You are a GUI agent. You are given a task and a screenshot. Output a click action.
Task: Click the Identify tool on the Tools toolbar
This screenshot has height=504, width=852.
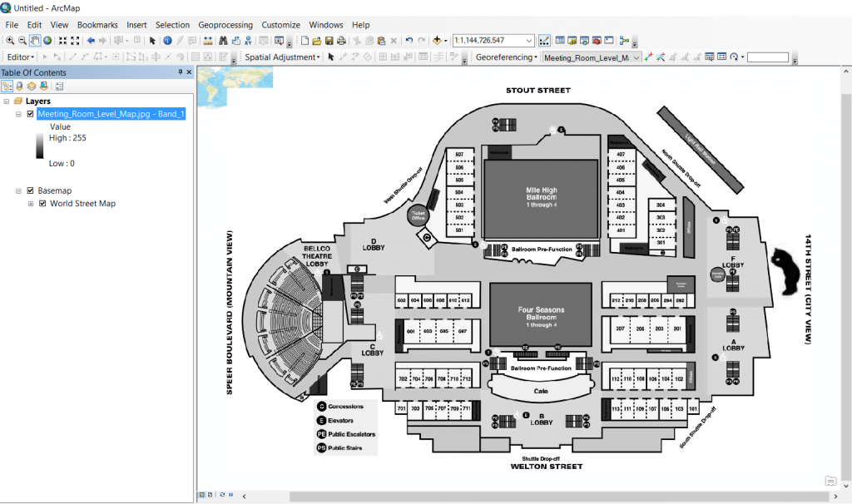[168, 39]
